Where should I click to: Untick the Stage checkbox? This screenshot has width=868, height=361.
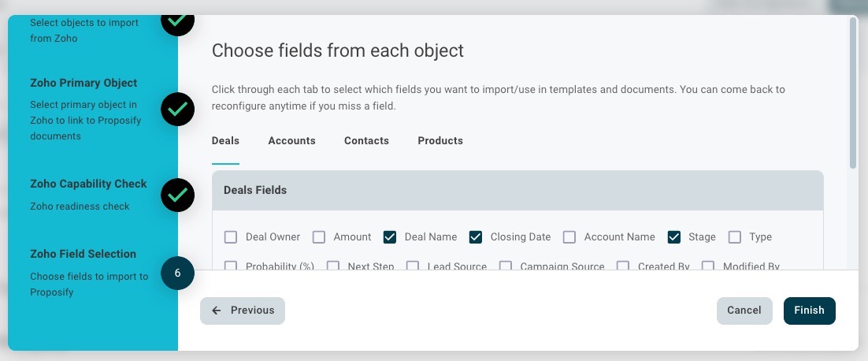pyautogui.click(x=673, y=237)
